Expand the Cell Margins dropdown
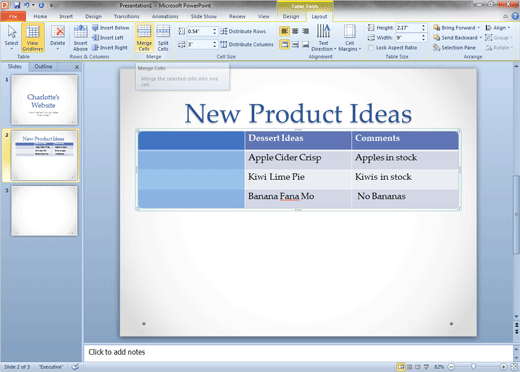This screenshot has height=372, width=520. point(350,38)
